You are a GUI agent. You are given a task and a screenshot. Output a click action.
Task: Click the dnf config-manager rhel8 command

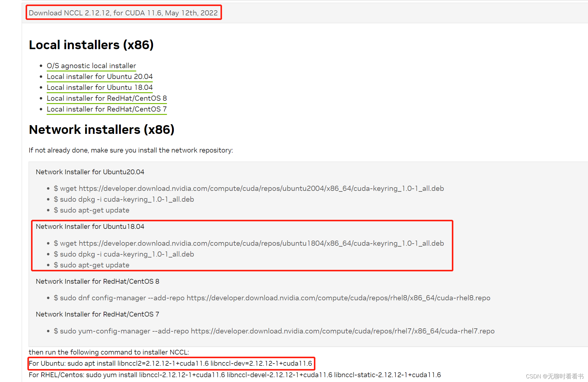coord(272,298)
